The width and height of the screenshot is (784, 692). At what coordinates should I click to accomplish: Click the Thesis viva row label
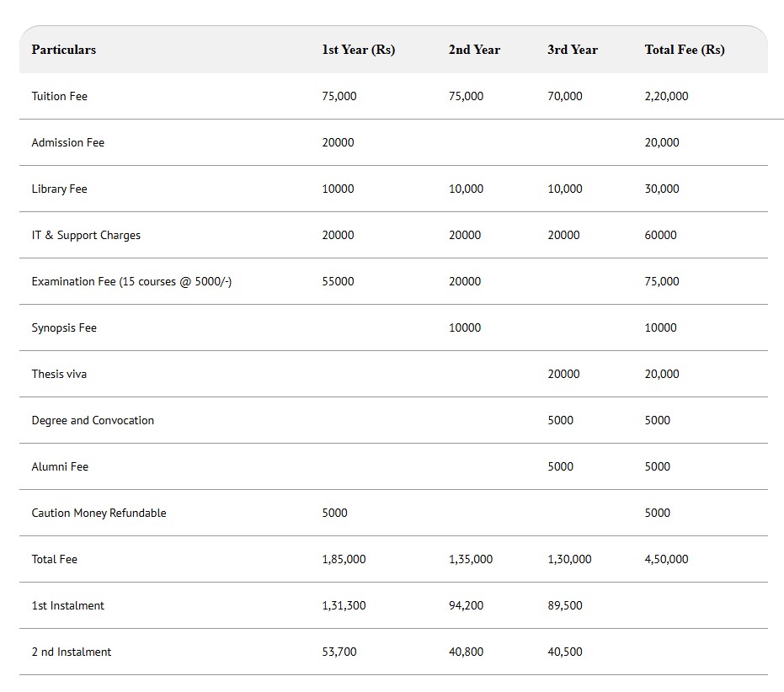pyautogui.click(x=59, y=374)
